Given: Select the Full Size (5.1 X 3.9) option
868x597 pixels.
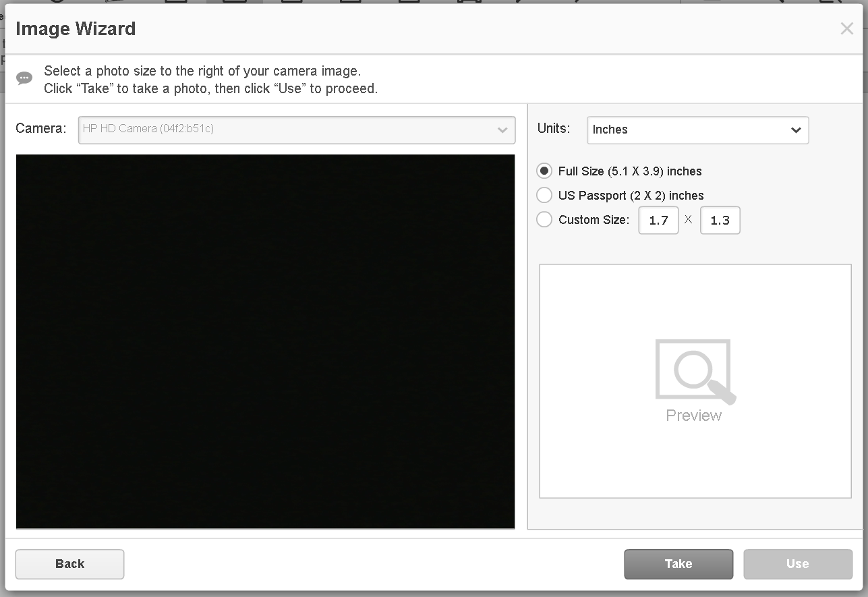Looking at the screenshot, I should click(544, 171).
